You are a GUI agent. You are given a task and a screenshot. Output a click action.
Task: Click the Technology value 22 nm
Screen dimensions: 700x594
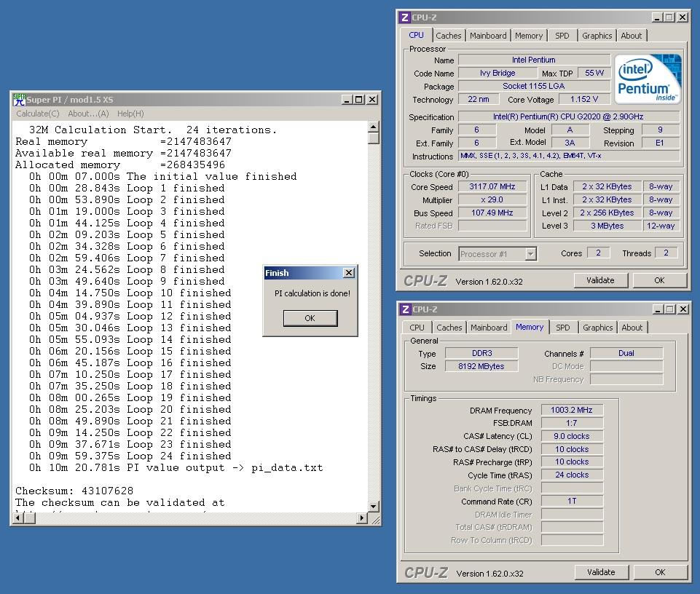[478, 99]
